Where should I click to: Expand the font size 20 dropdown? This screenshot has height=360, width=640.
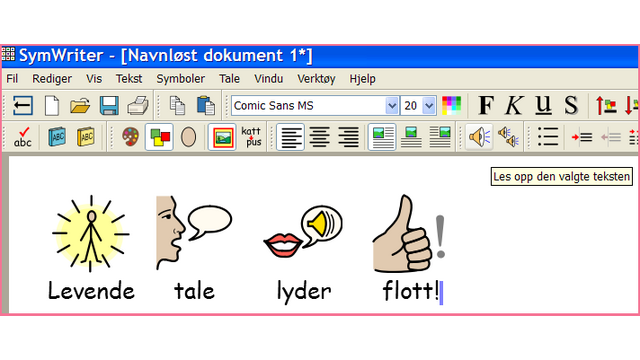(x=429, y=106)
